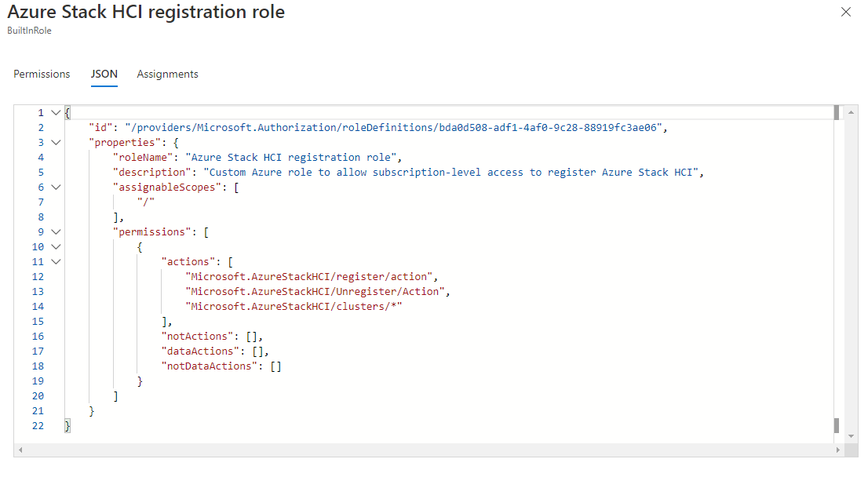Click the Azure Stack HCI registration role title
Screen dimensions: 868x488
click(146, 12)
